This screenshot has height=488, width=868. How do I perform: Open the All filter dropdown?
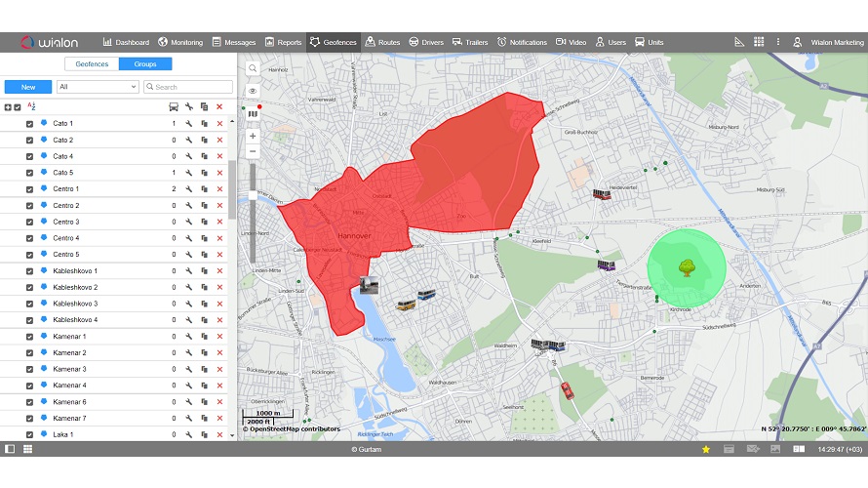click(x=98, y=87)
